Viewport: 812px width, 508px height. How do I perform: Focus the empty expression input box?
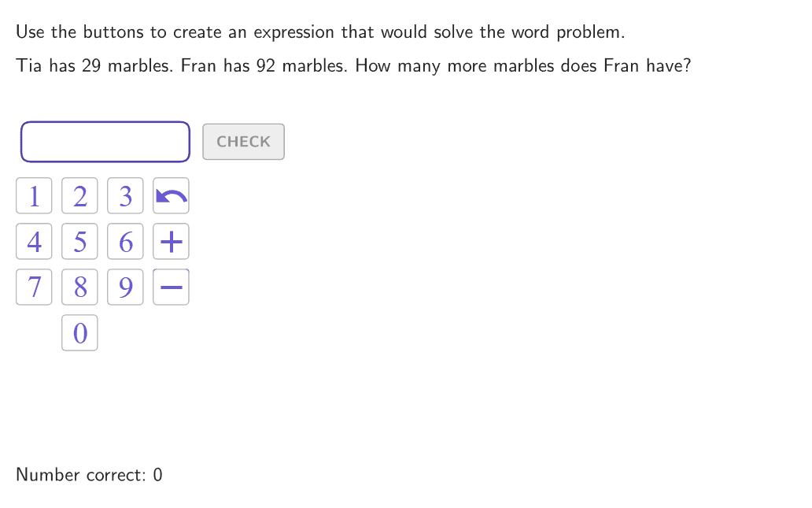coord(105,142)
